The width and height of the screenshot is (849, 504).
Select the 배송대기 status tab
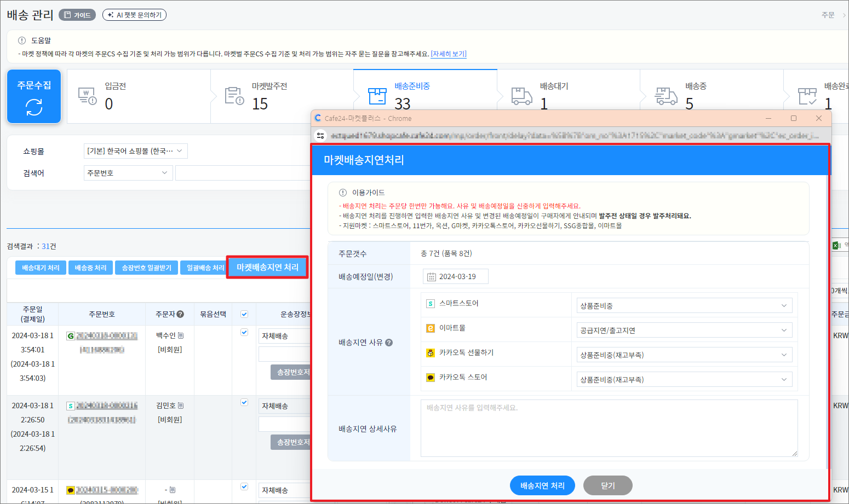point(569,90)
